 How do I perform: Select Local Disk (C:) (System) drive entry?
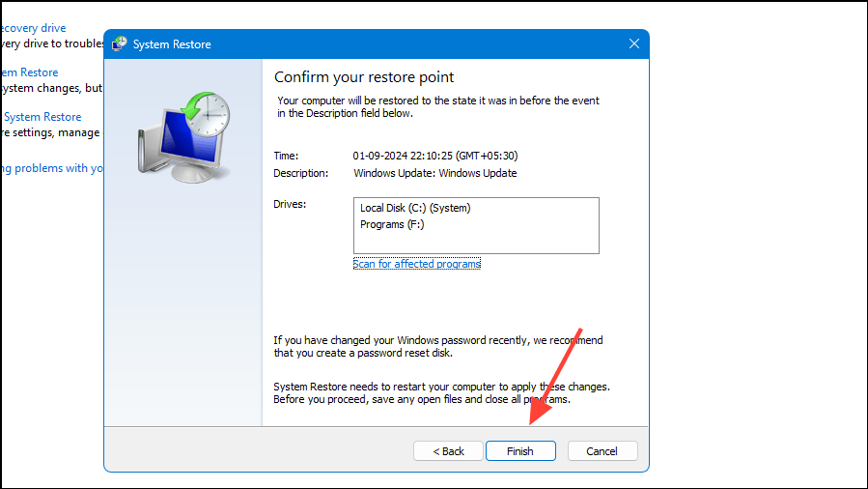click(x=415, y=208)
